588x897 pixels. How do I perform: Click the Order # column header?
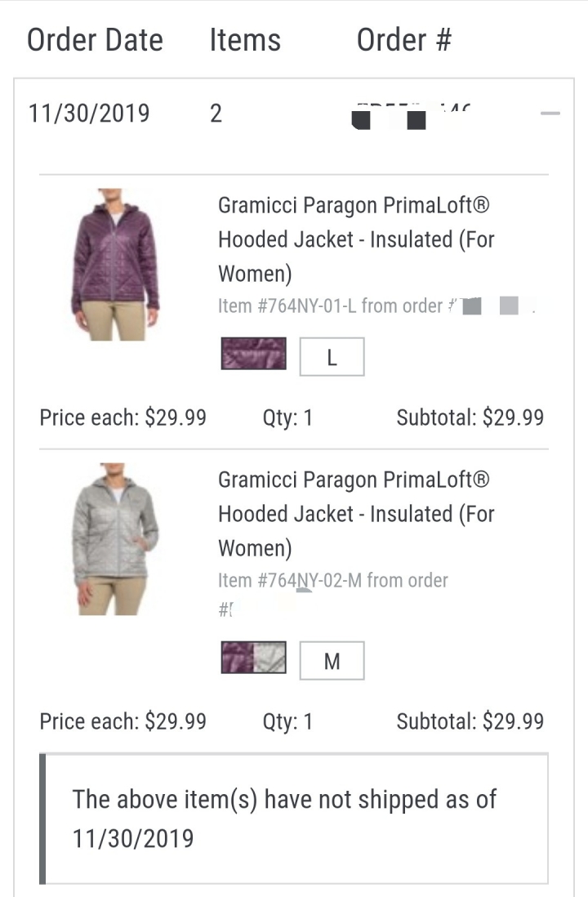pos(403,40)
